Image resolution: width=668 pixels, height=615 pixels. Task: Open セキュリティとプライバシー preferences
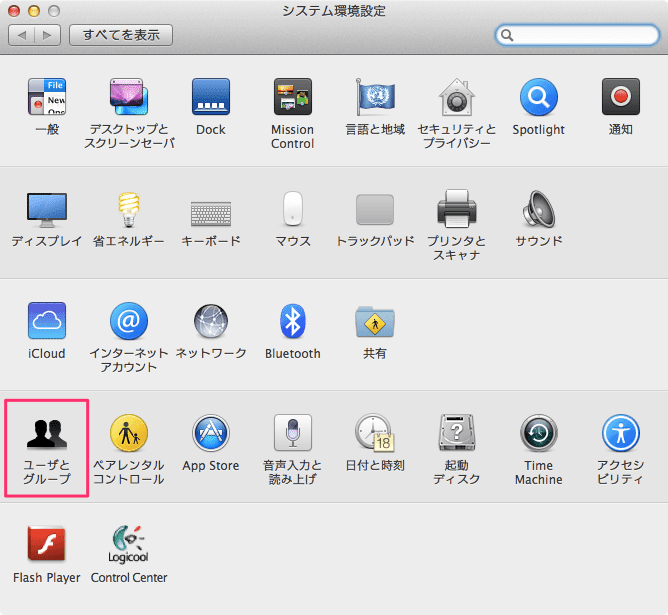tap(457, 97)
